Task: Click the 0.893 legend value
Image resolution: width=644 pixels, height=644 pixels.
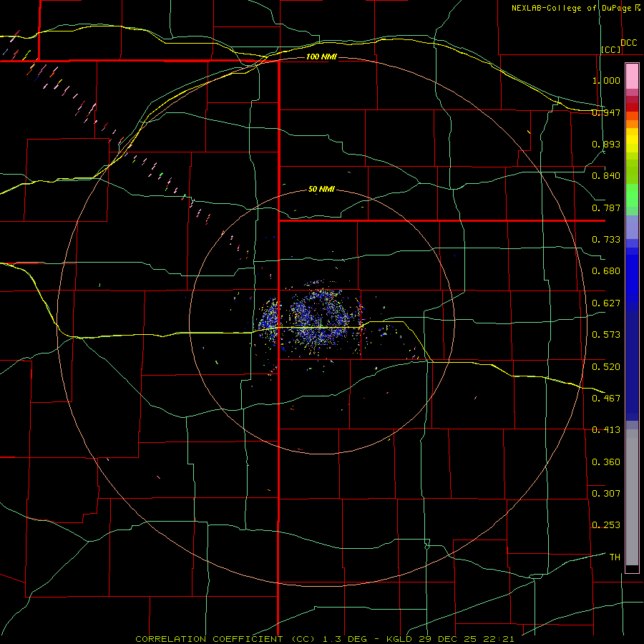Action: tap(606, 144)
